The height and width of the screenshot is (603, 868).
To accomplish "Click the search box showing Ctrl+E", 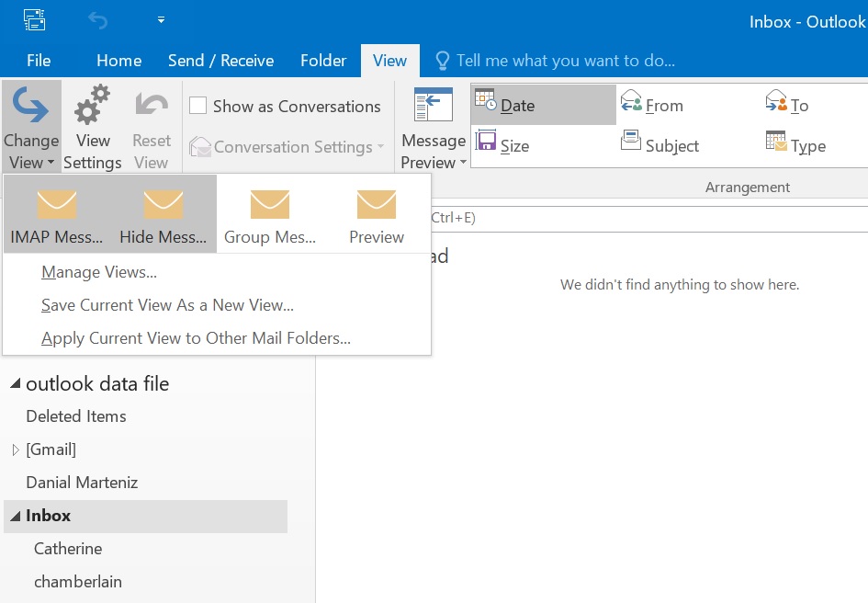I will [648, 219].
